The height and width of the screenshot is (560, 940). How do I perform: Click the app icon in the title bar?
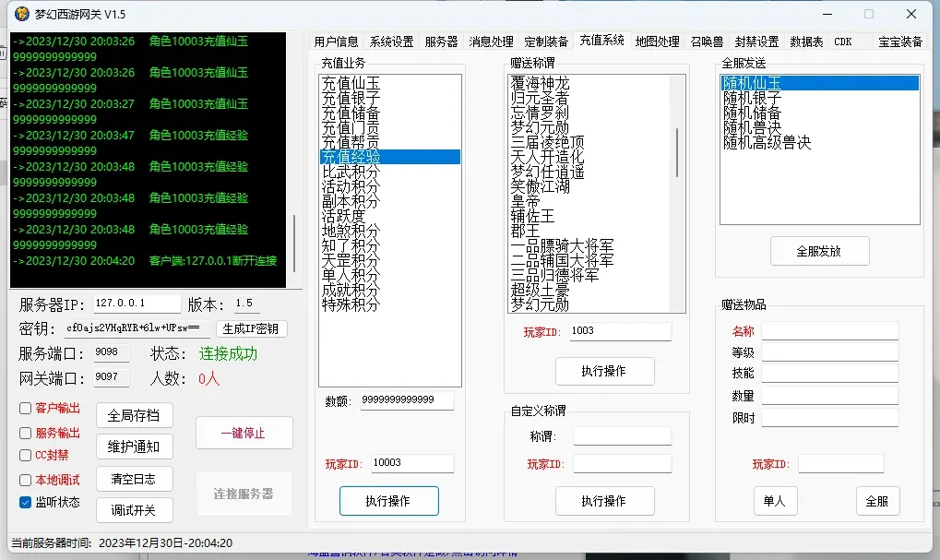21,13
